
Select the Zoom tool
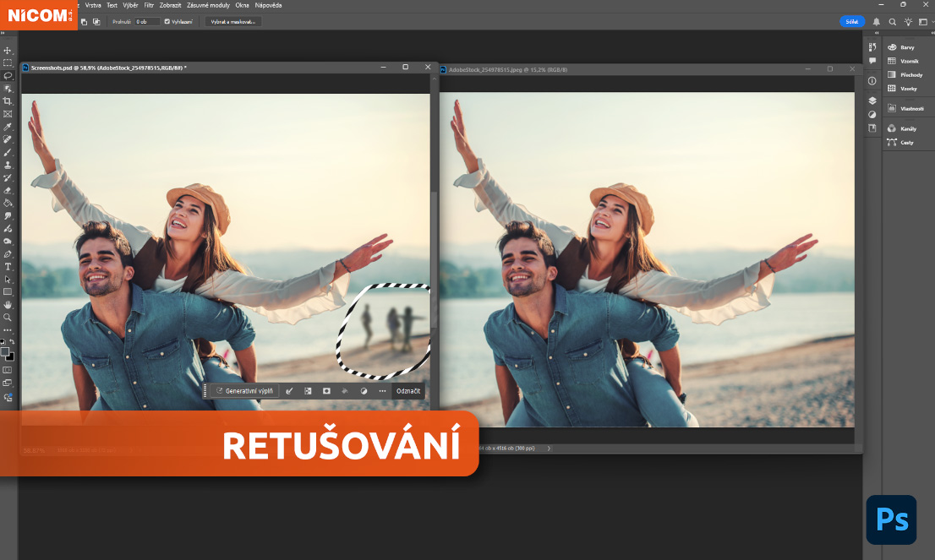[x=8, y=318]
